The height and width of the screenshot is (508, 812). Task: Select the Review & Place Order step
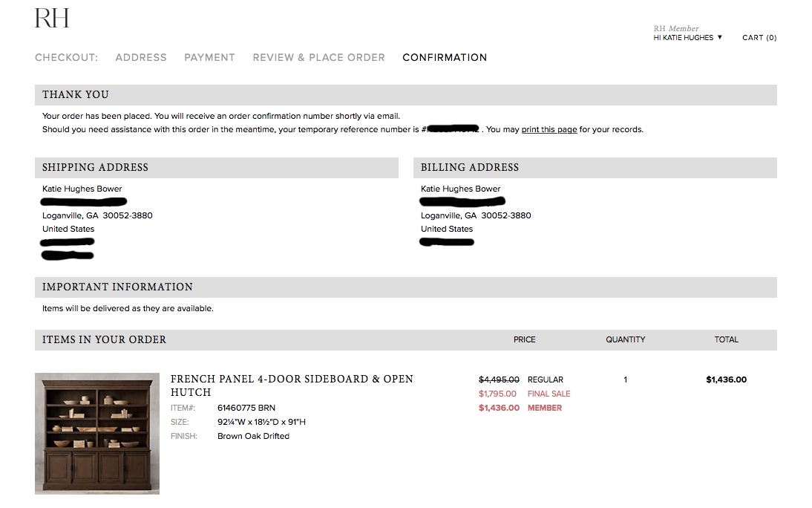(319, 57)
